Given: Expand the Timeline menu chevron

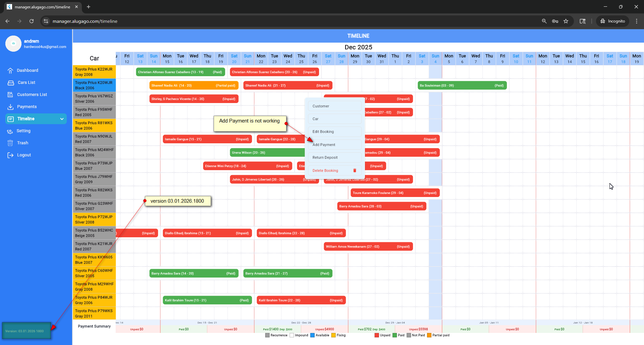Looking at the screenshot, I should 62,119.
